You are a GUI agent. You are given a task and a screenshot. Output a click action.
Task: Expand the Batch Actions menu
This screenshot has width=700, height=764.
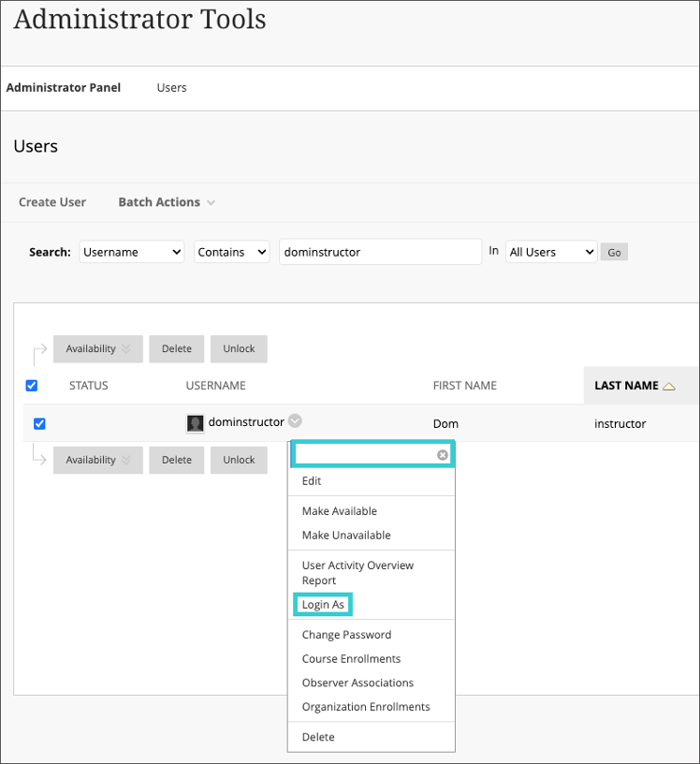(166, 202)
